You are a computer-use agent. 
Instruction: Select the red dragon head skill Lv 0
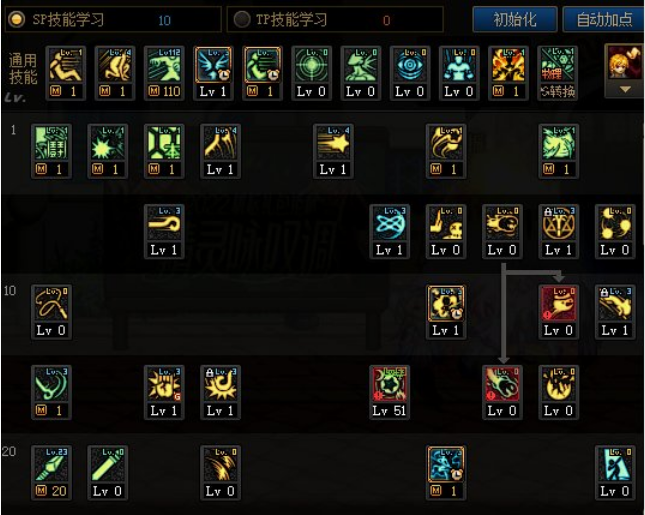tap(559, 312)
